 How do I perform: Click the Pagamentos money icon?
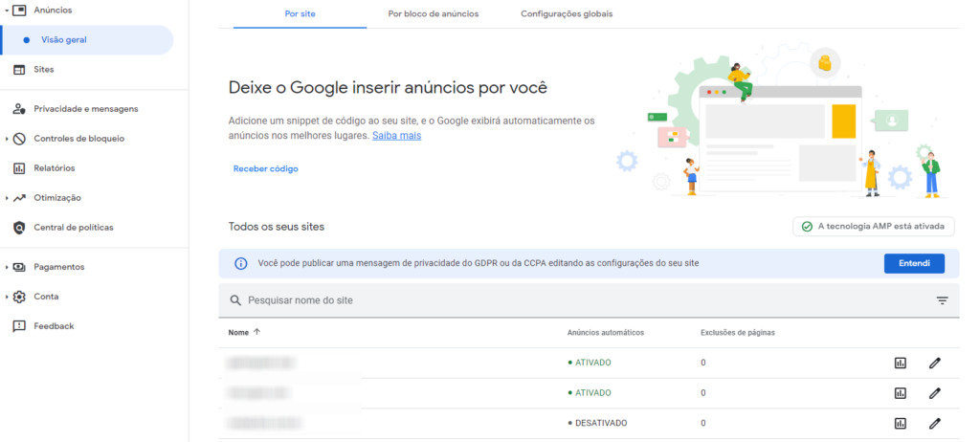(x=19, y=267)
